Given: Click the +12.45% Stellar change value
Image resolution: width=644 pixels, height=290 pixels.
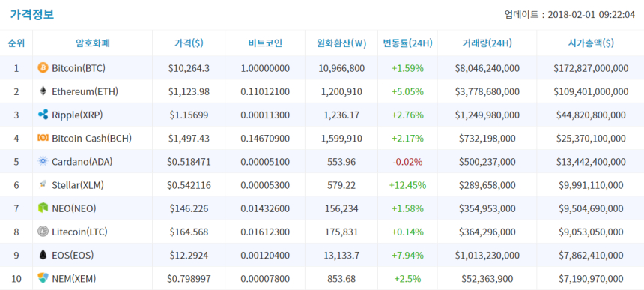Looking at the screenshot, I should [x=408, y=185].
